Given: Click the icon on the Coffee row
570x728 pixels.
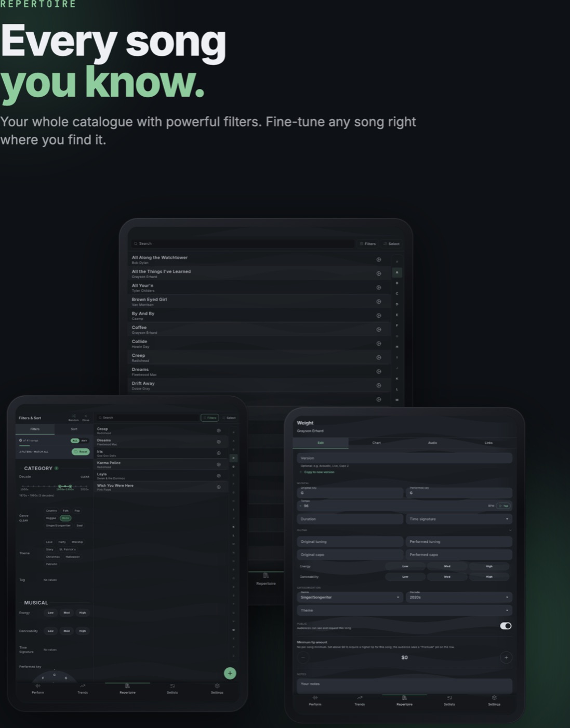Looking at the screenshot, I should click(x=378, y=330).
